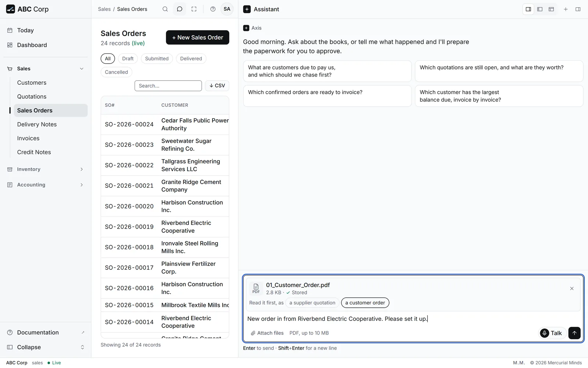Viewport: 588px width, 368px height.
Task: Open Today in the sidebar
Action: pyautogui.click(x=46, y=31)
